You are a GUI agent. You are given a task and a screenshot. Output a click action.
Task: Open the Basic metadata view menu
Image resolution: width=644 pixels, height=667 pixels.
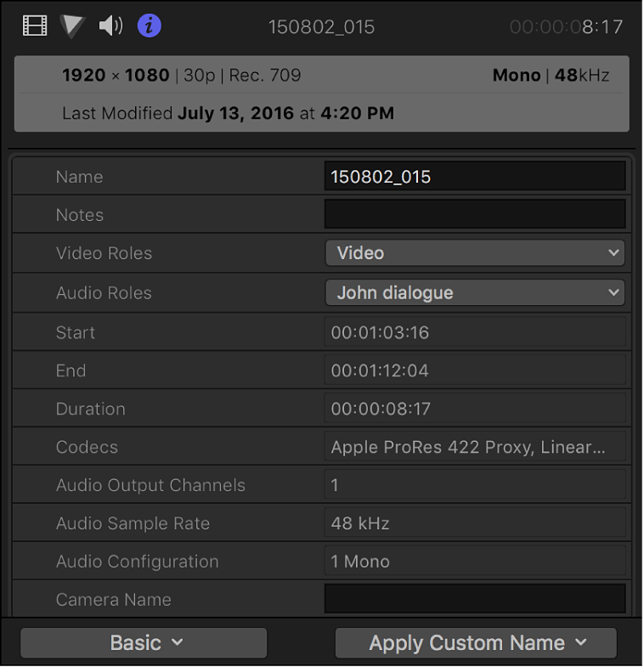144,643
